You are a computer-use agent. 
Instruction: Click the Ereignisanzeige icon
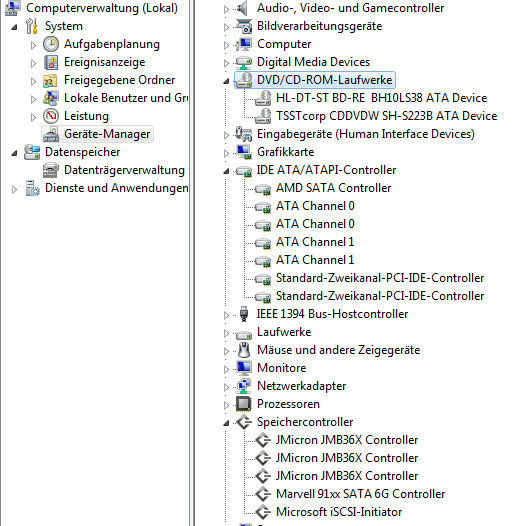(51, 62)
